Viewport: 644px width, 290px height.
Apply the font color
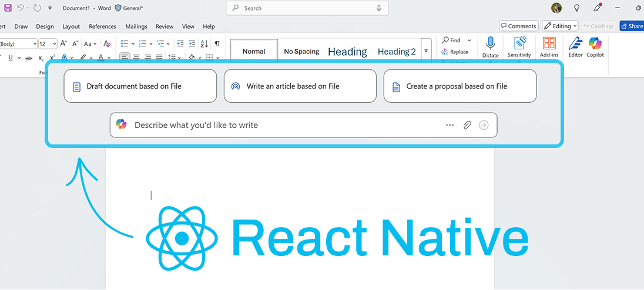(101, 58)
